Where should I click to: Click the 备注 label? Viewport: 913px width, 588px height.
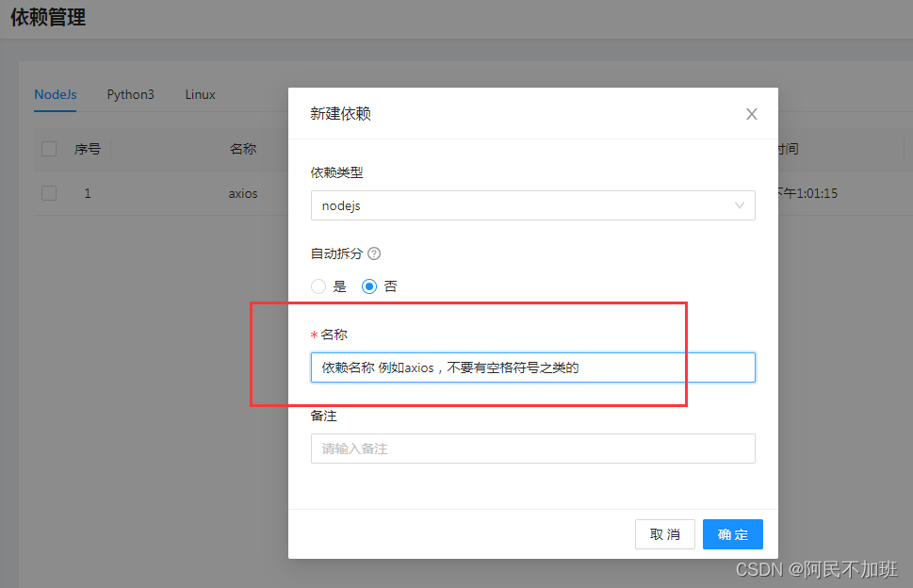coord(324,416)
